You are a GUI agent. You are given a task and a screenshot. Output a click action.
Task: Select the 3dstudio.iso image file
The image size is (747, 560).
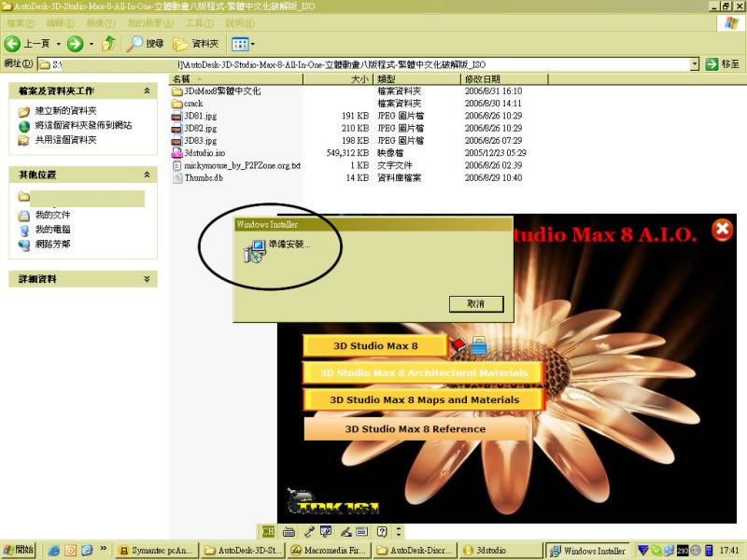[x=199, y=153]
